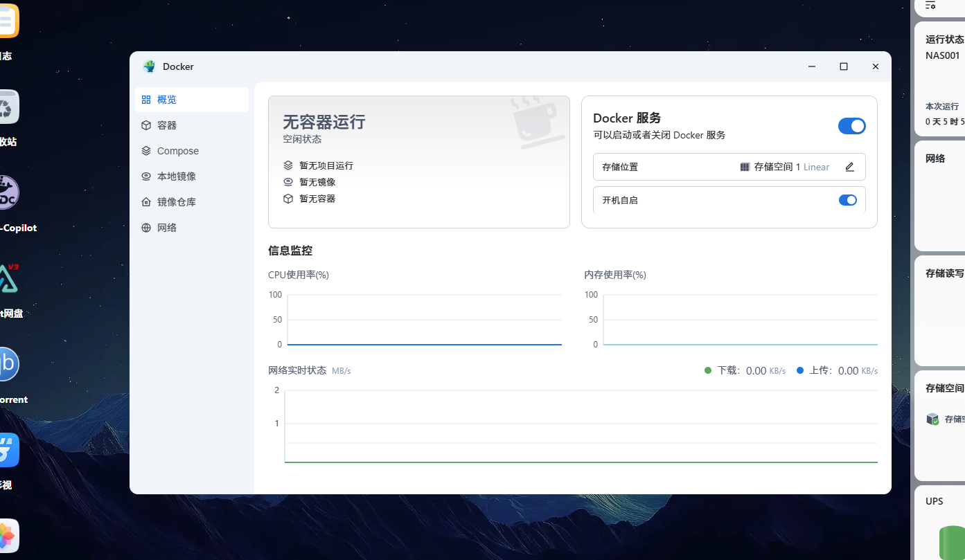965x560 pixels.
Task: Switch to the 镜像仓库 registry page
Action: tap(192, 202)
